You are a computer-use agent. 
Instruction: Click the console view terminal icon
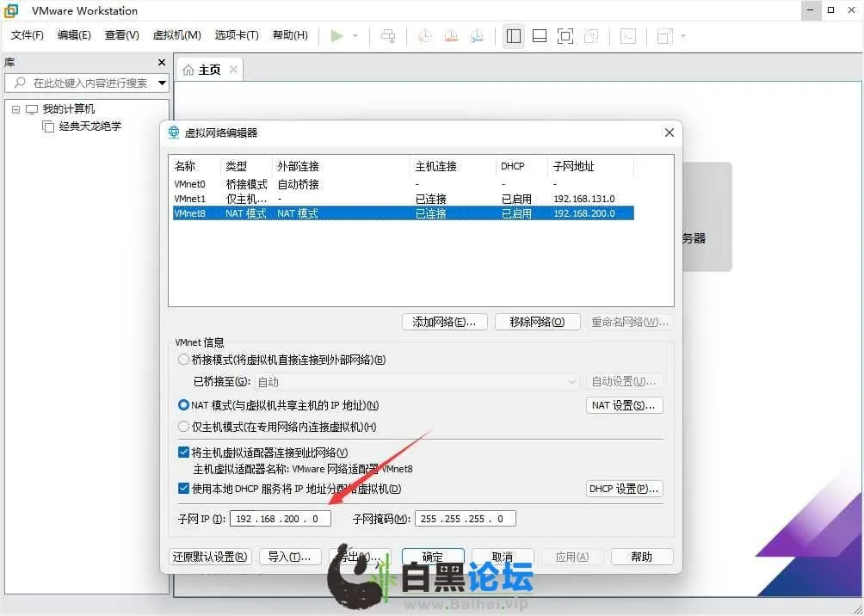coord(627,36)
